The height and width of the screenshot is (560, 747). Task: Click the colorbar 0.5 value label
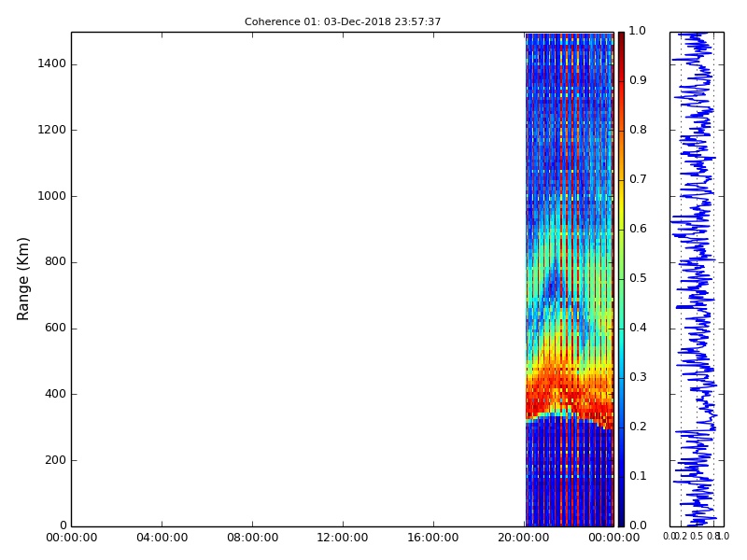[638, 278]
